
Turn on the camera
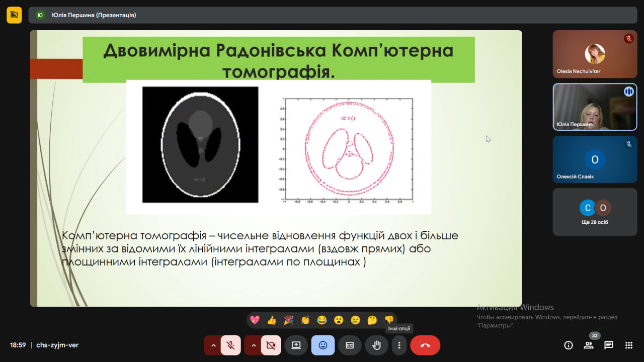pyautogui.click(x=271, y=345)
